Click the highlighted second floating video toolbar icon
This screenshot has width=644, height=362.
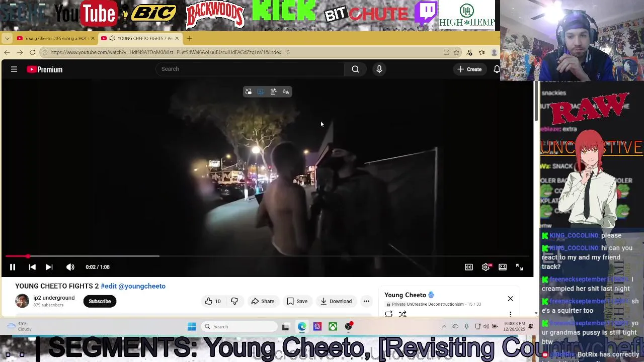coord(261,92)
